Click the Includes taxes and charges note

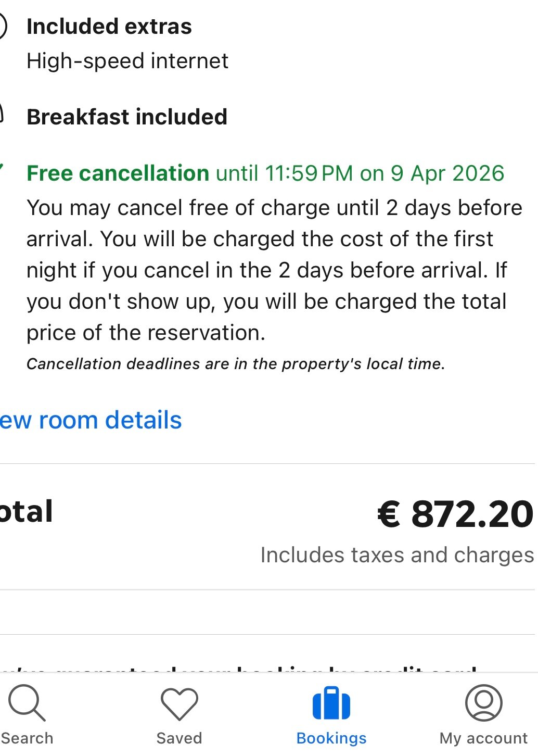click(x=397, y=555)
